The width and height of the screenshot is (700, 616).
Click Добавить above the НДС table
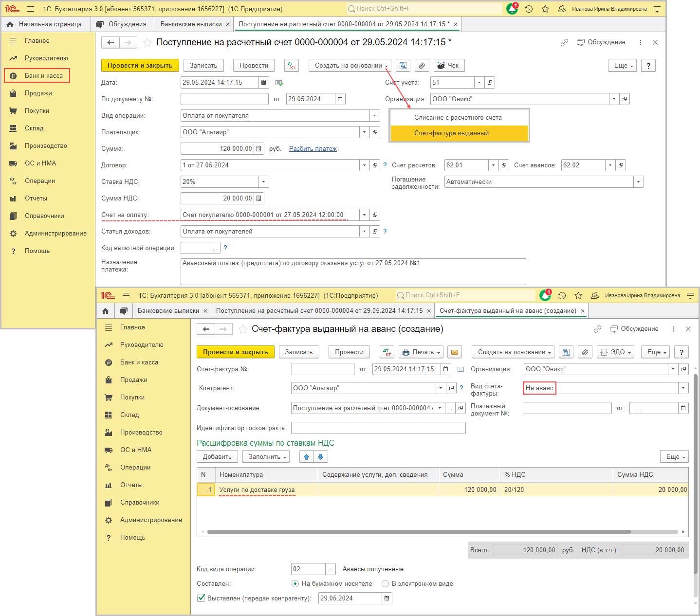(x=217, y=456)
